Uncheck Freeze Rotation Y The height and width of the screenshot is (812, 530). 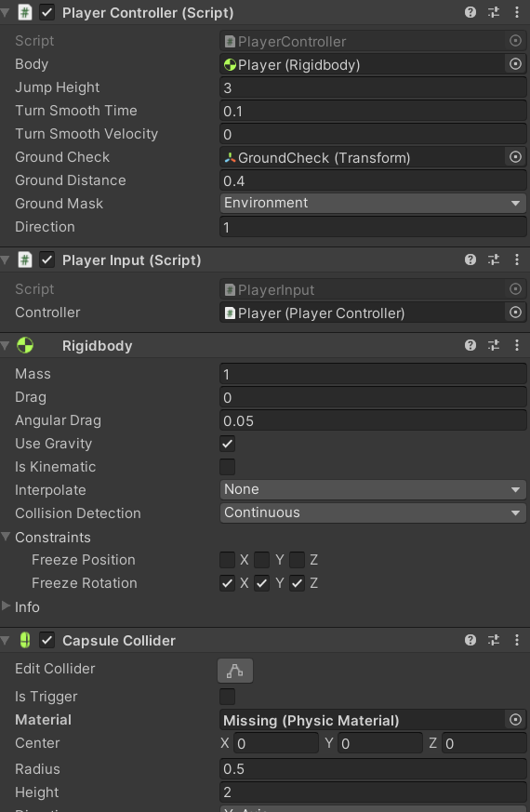262,583
